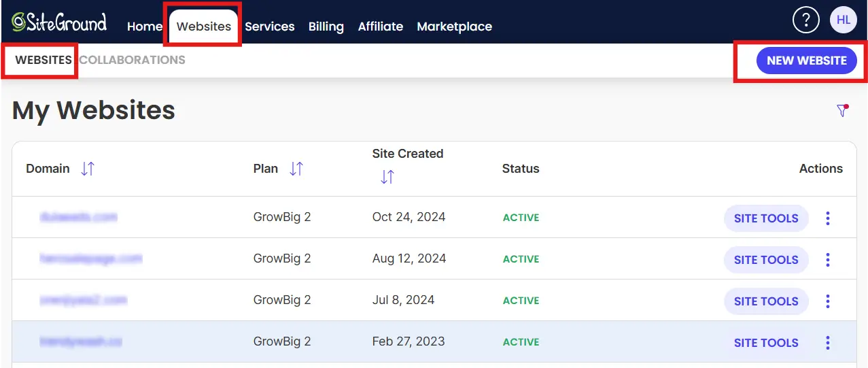Click the NEW WEBSITE button

807,61
